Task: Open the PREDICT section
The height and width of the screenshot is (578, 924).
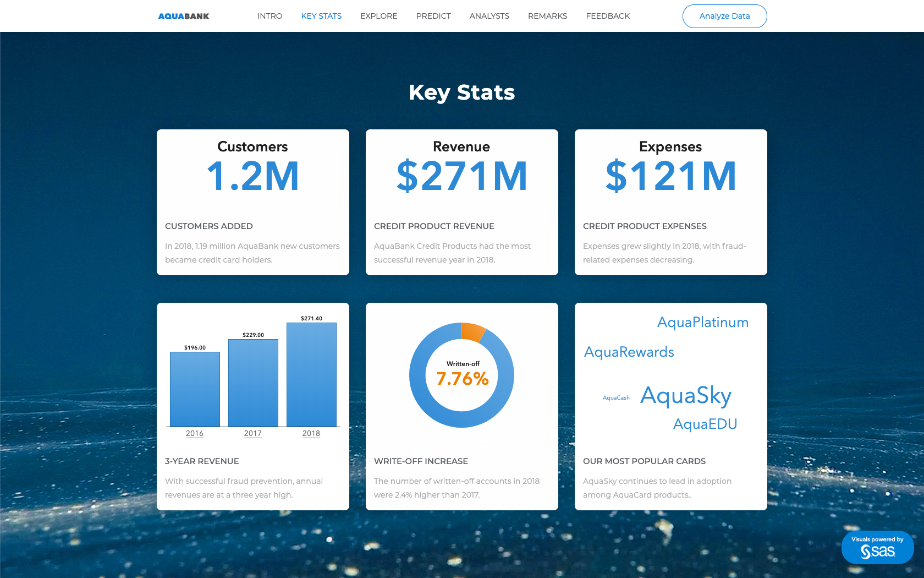Action: (x=433, y=16)
